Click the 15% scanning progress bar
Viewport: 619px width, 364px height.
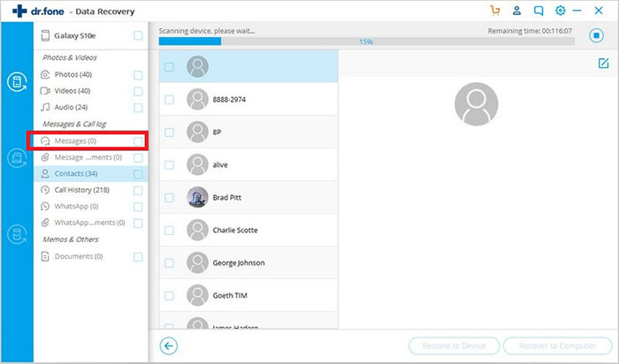366,42
